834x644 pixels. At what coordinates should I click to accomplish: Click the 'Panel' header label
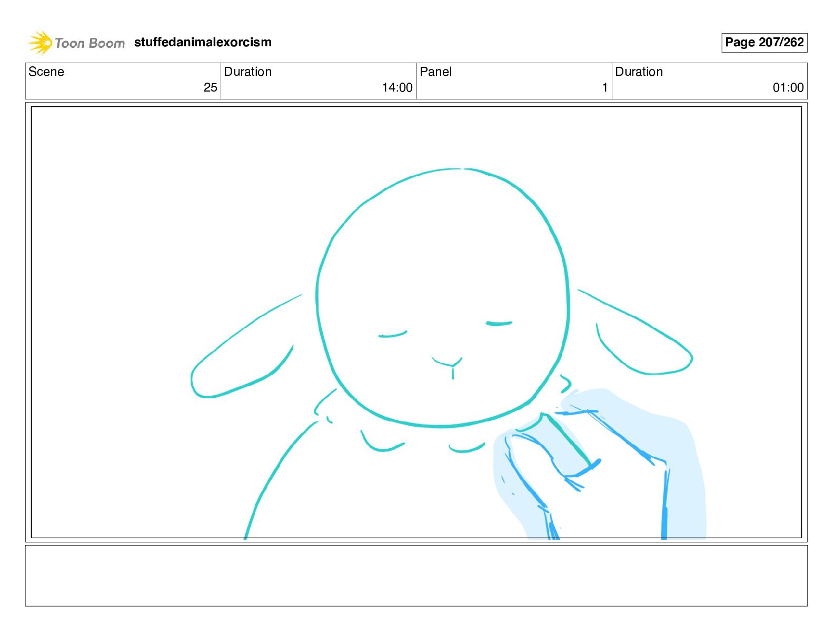(436, 72)
